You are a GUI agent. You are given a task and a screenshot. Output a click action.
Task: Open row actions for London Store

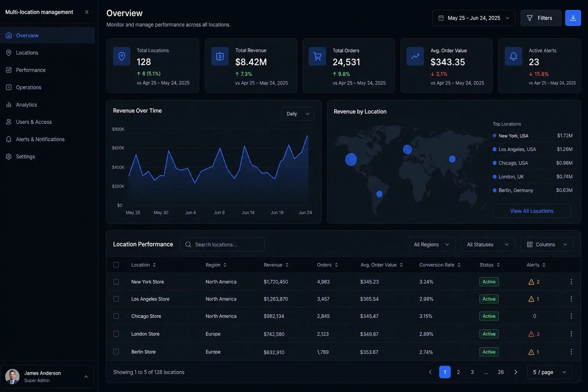tap(571, 334)
